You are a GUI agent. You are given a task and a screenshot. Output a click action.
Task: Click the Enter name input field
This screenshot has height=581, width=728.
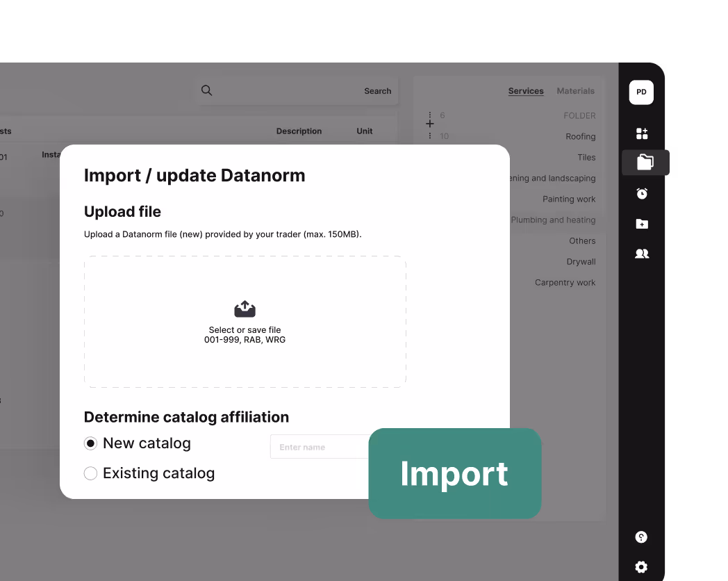(320, 447)
